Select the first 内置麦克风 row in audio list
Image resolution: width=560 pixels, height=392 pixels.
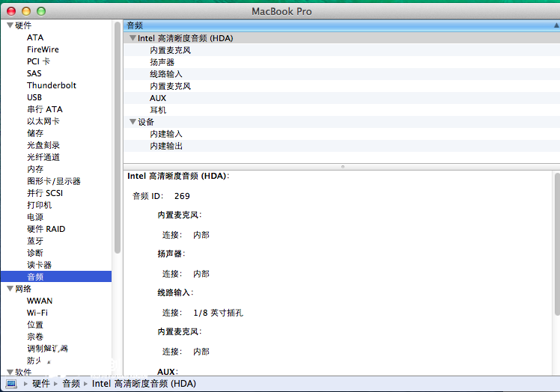341,50
